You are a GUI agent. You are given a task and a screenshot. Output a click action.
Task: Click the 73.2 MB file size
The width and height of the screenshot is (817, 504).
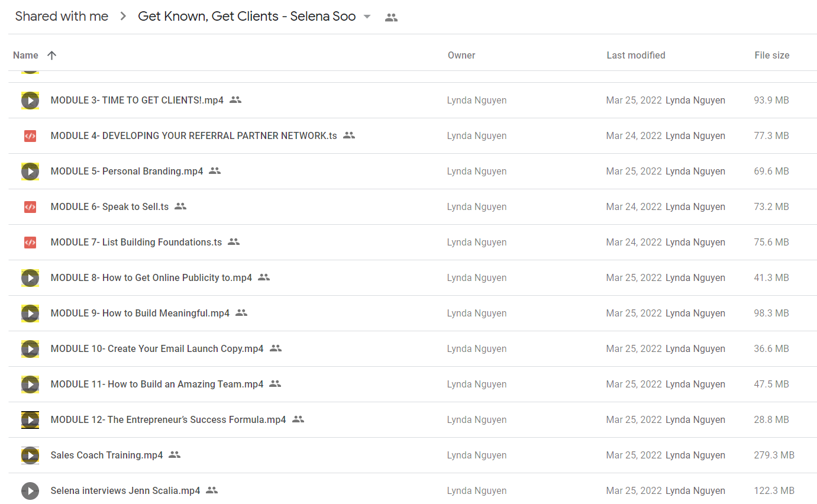pos(771,207)
